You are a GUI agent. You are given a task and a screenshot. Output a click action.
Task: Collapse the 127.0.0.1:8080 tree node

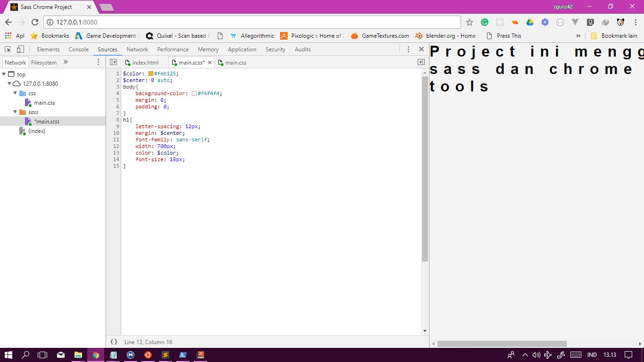coord(9,83)
